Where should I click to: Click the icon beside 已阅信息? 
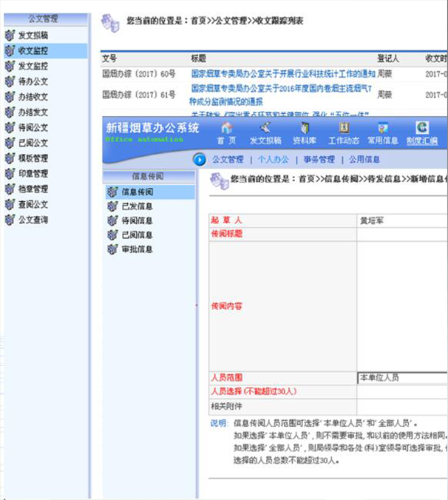tap(112, 234)
